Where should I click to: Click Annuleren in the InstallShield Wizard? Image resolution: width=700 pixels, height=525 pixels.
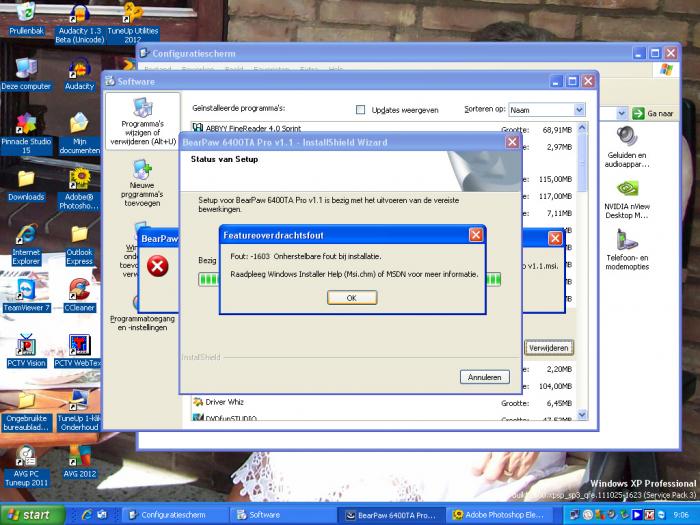(x=484, y=377)
